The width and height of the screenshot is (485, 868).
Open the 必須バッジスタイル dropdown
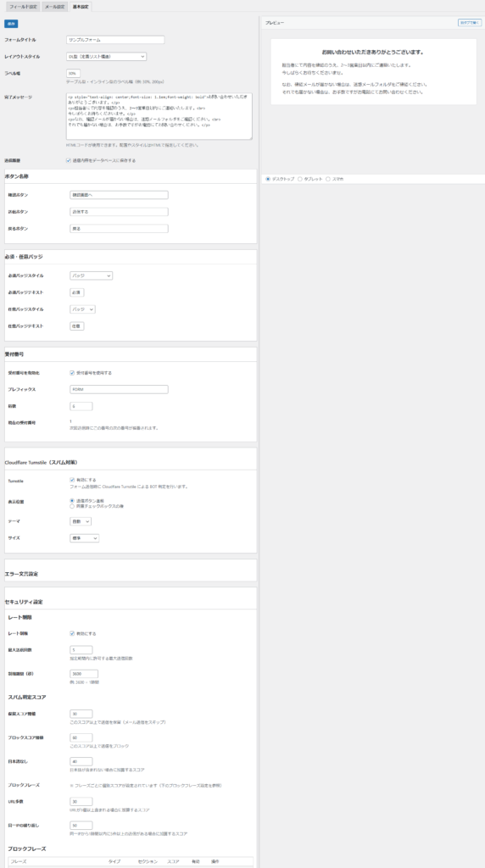click(92, 275)
